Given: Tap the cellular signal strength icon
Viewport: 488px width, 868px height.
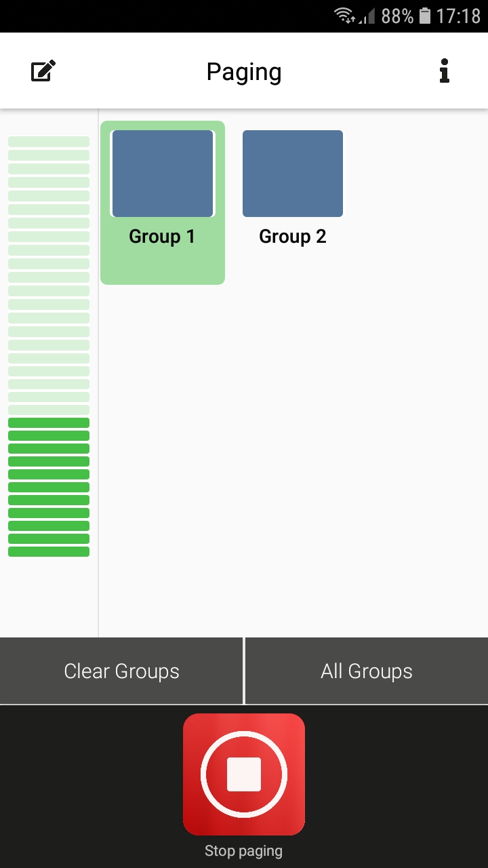Looking at the screenshot, I should tap(367, 16).
